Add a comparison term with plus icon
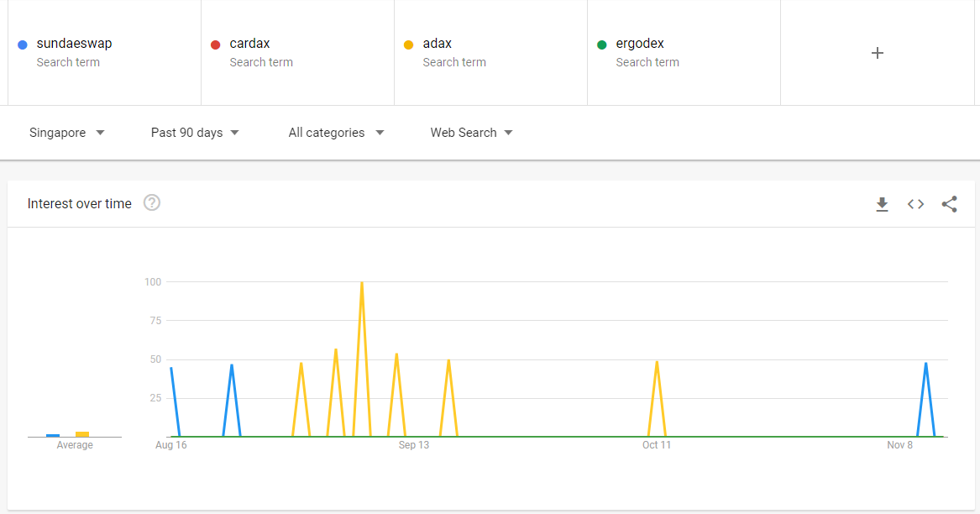 (x=877, y=53)
